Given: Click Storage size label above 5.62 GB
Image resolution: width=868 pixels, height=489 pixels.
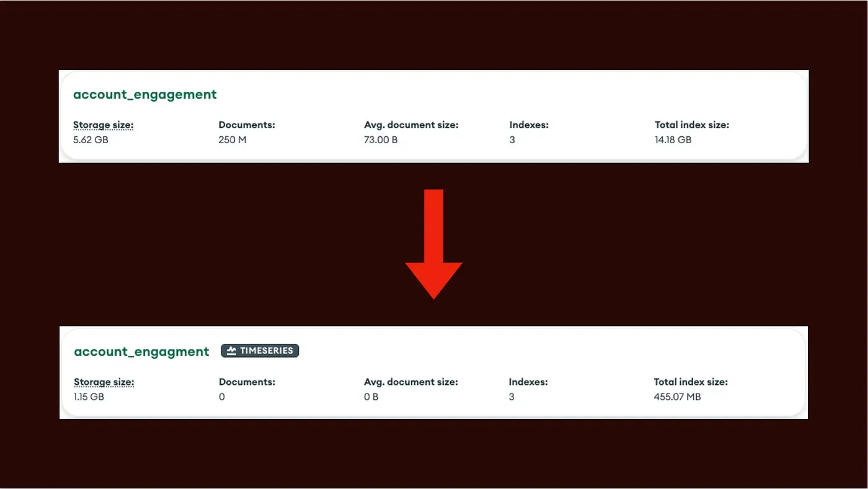Looking at the screenshot, I should pos(104,125).
